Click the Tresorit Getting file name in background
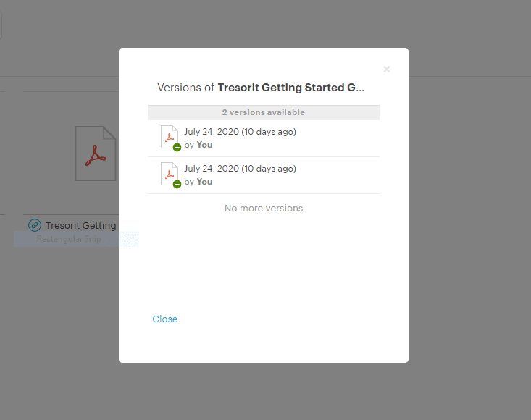 [81, 225]
